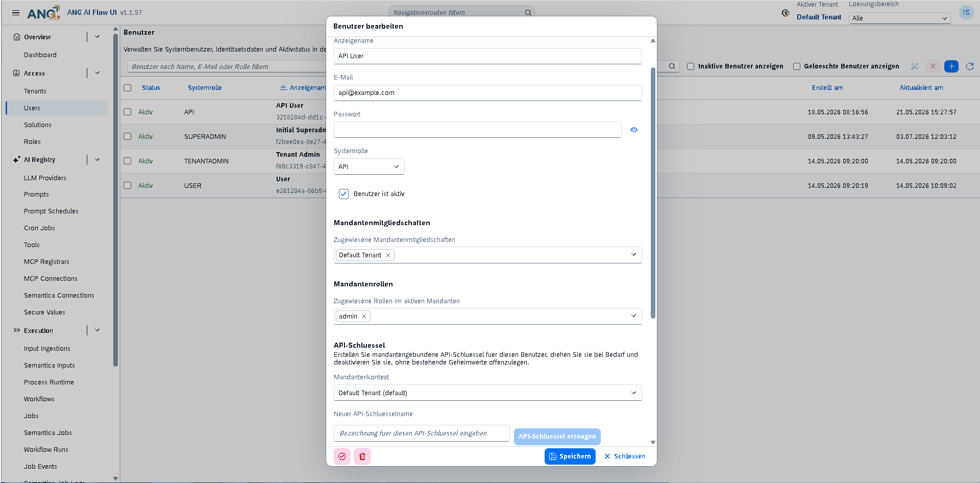Show password with eye icon
Screen dimensions: 980x483
[634, 130]
